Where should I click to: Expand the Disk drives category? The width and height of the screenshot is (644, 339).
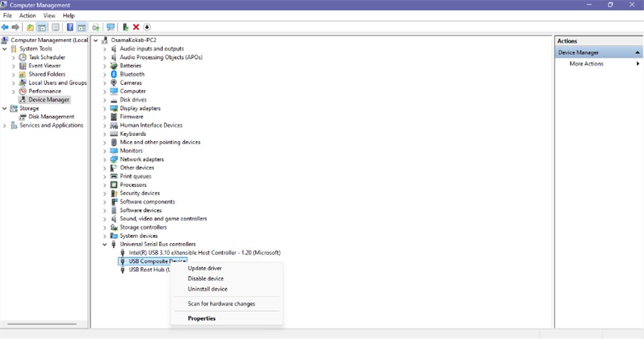[x=104, y=100]
